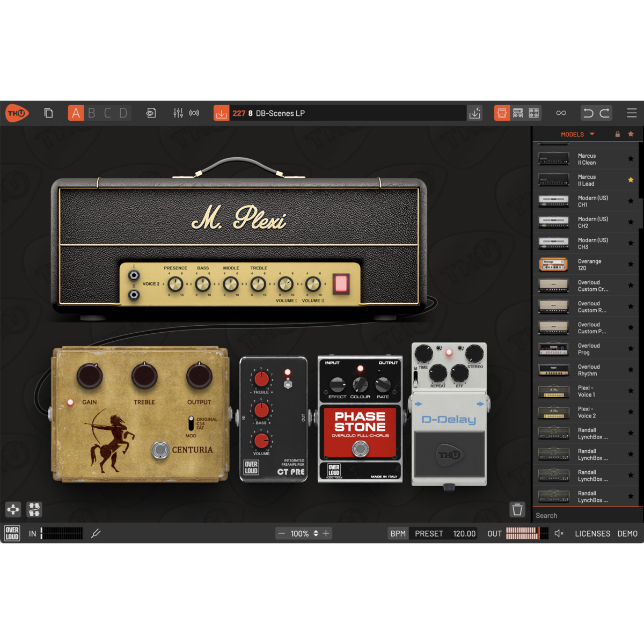Screen dimensions: 644x644
Task: Click the tuner fork icon
Action: (x=96, y=533)
